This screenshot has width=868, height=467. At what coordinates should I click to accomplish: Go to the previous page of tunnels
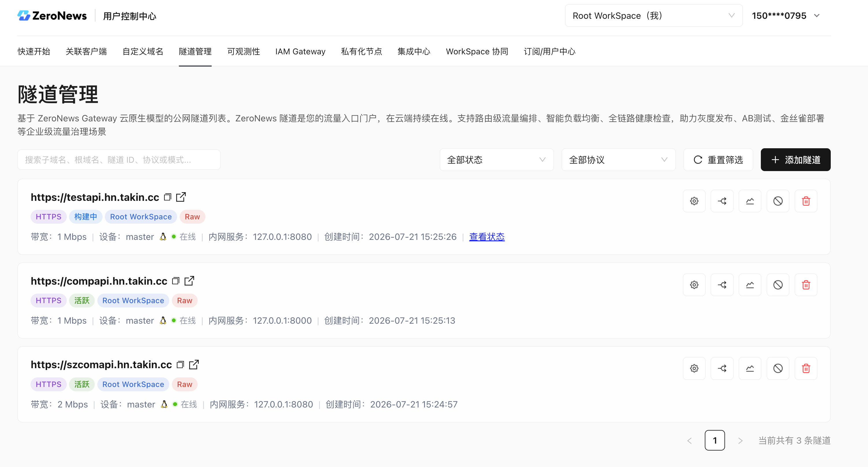(690, 440)
